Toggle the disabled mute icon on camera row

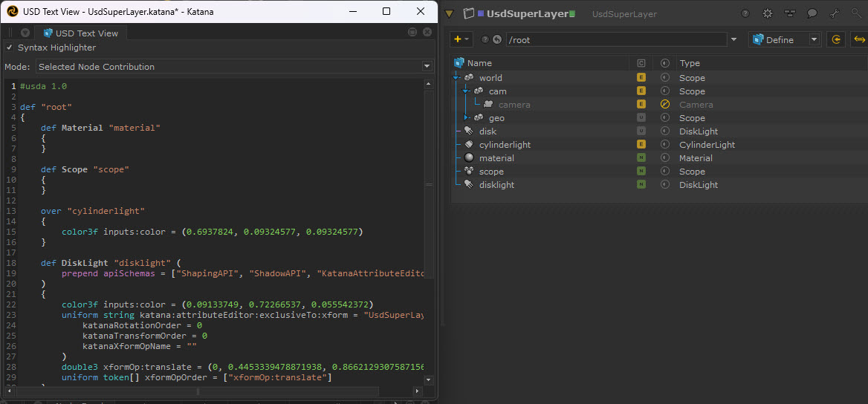click(x=665, y=105)
